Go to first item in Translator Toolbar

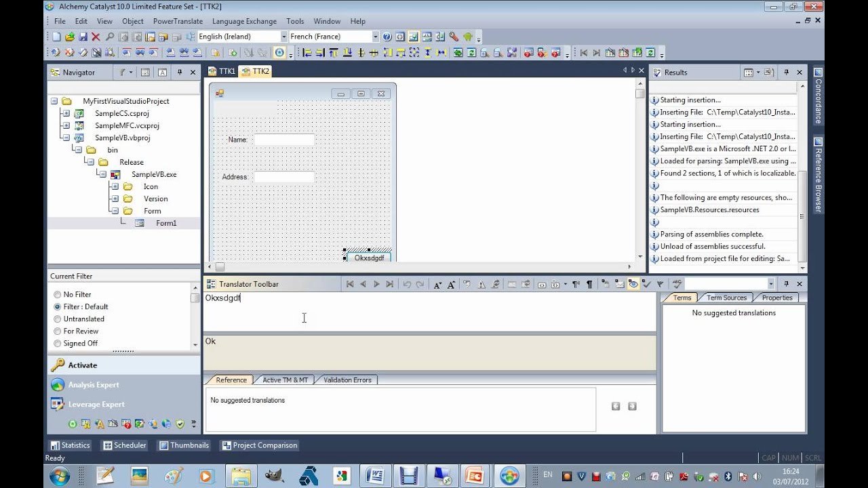tap(350, 284)
